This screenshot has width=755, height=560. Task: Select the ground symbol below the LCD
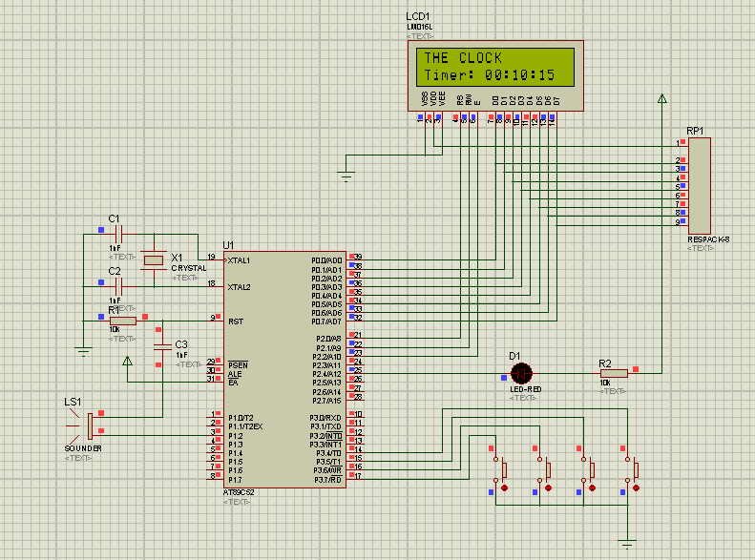pos(346,176)
